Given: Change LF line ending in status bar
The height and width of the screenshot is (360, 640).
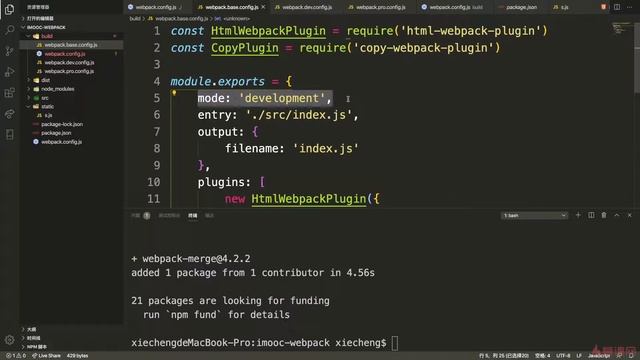Looking at the screenshot, I should (x=579, y=356).
